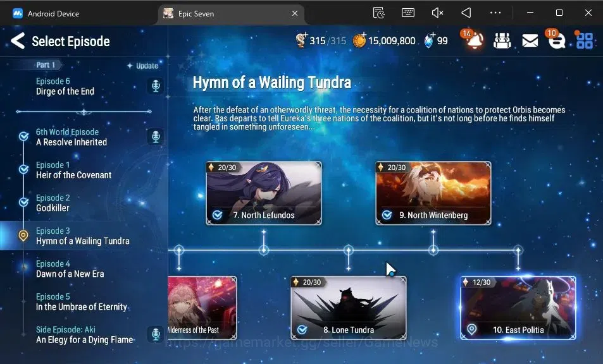Select Side Episode An Elegy for a Dying Flame

85,335
